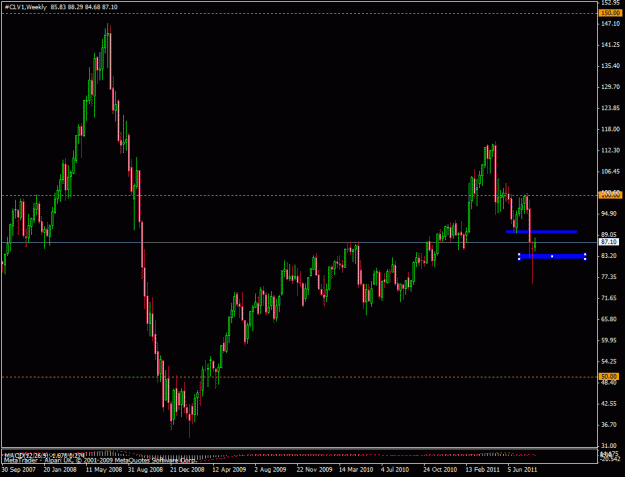Click the 30 Sep 2007 date label
Screen dimensions: 625x477
(x=18, y=469)
